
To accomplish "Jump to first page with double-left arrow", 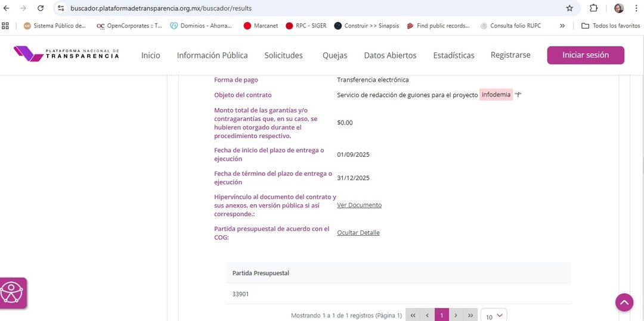I will [413, 315].
